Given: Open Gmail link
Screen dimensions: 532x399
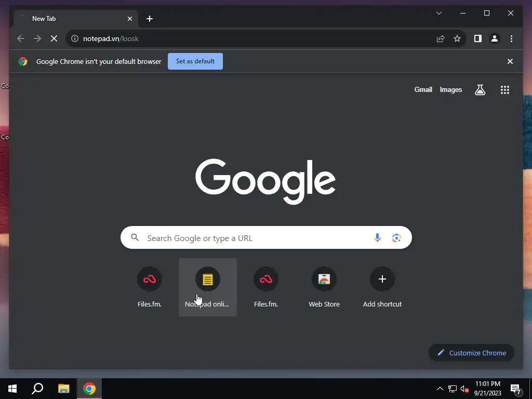Looking at the screenshot, I should click(x=423, y=89).
